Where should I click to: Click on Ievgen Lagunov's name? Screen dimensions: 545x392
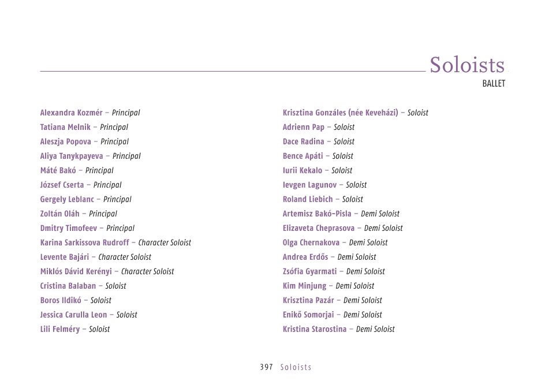309,185
